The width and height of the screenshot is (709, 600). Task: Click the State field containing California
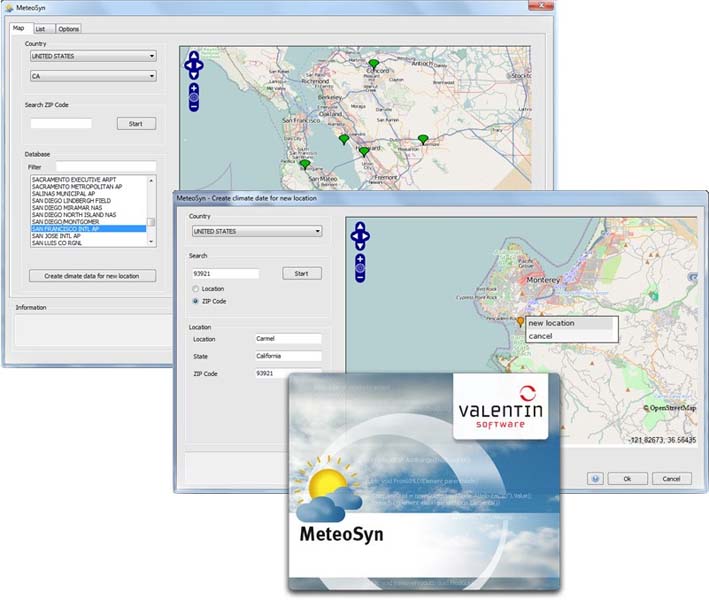pos(288,356)
